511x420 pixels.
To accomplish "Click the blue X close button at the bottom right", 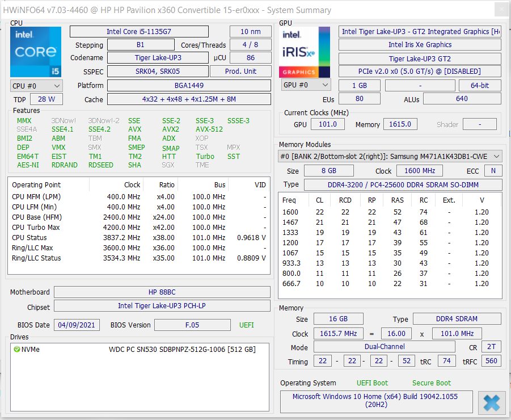I will (492, 403).
